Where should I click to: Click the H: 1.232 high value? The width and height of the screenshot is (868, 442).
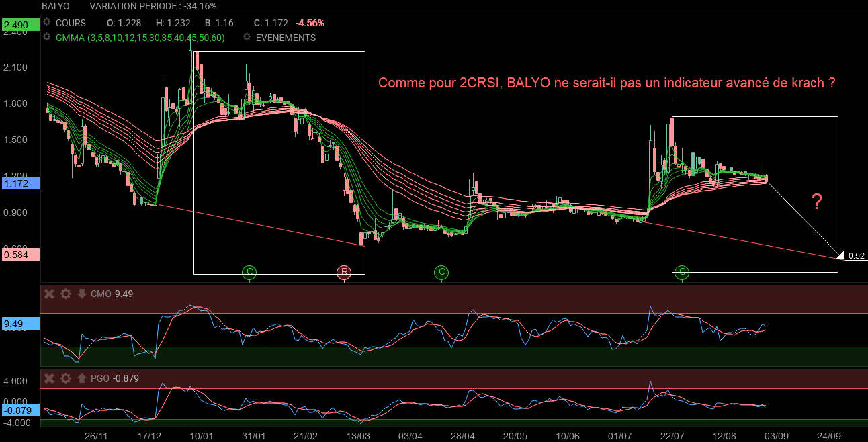tap(175, 23)
